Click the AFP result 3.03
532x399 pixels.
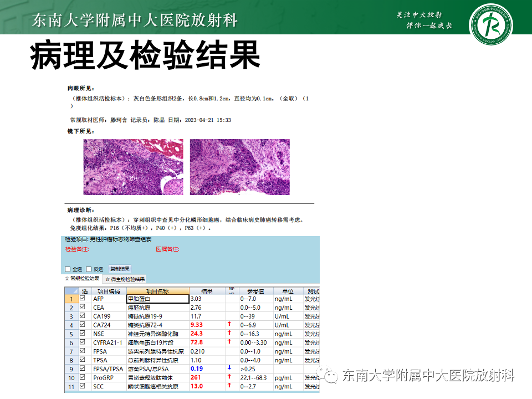click(x=196, y=299)
